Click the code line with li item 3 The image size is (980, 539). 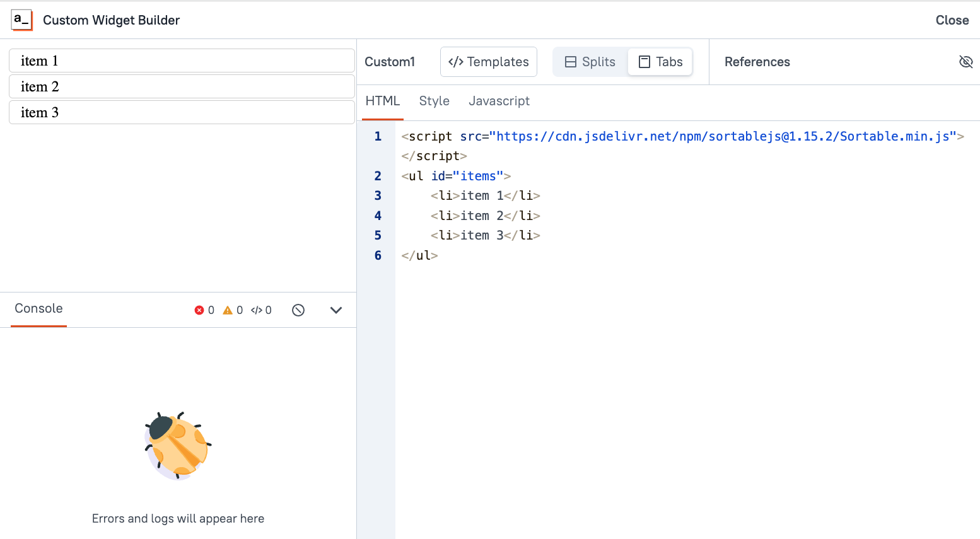point(486,235)
